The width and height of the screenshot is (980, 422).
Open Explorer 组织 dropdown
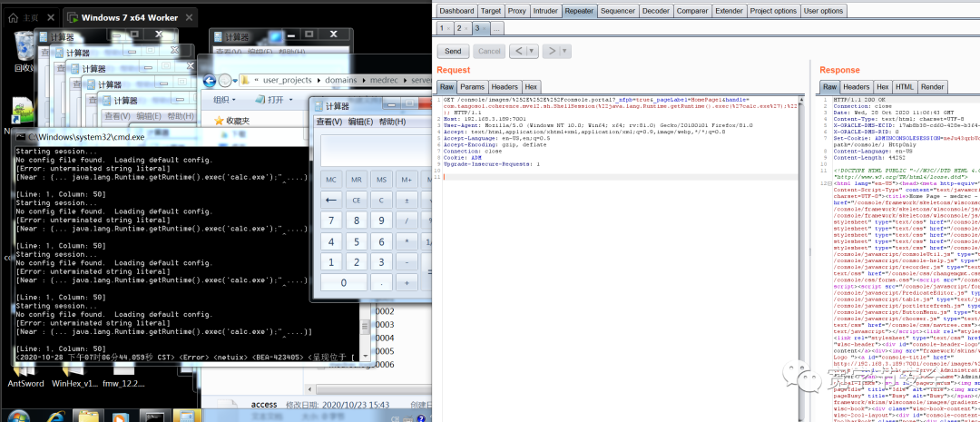point(225,100)
